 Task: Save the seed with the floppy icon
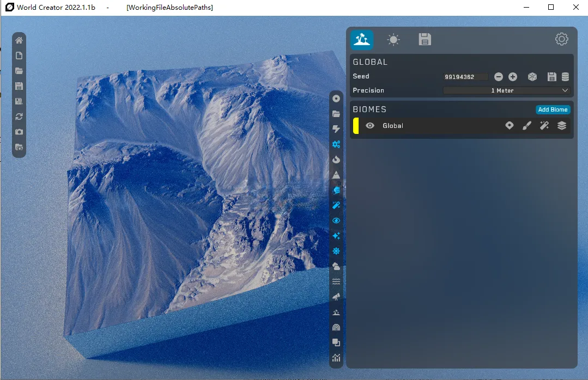tap(551, 77)
